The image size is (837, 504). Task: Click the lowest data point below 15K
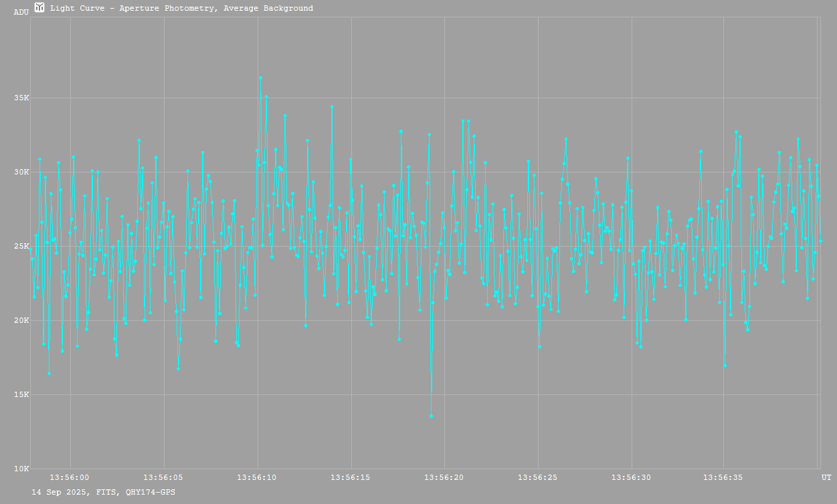click(x=431, y=416)
